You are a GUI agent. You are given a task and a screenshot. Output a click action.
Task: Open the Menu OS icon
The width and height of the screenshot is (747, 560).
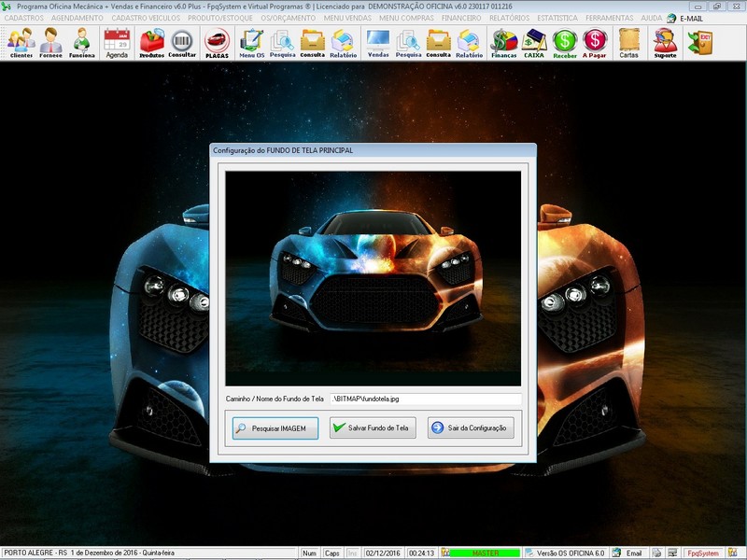tap(251, 43)
